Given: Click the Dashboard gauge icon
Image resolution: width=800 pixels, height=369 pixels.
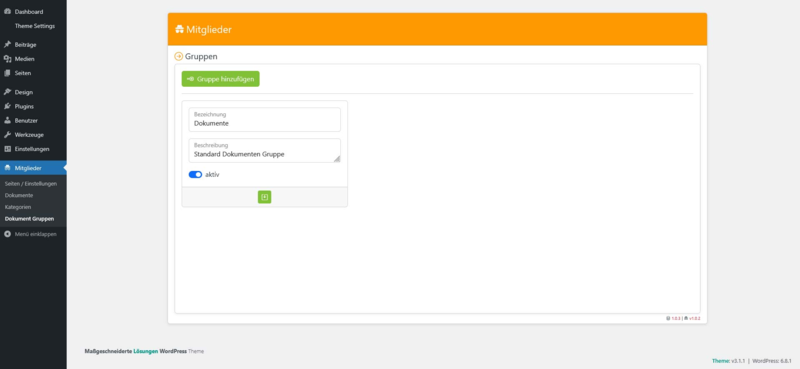Looking at the screenshot, I should point(7,11).
